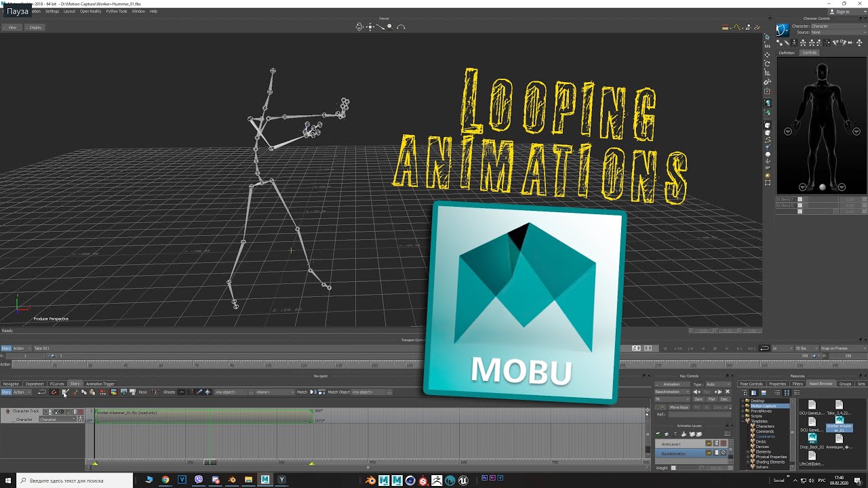Open the BaseAnimation layer dropdown
The image size is (868, 488).
click(x=673, y=392)
